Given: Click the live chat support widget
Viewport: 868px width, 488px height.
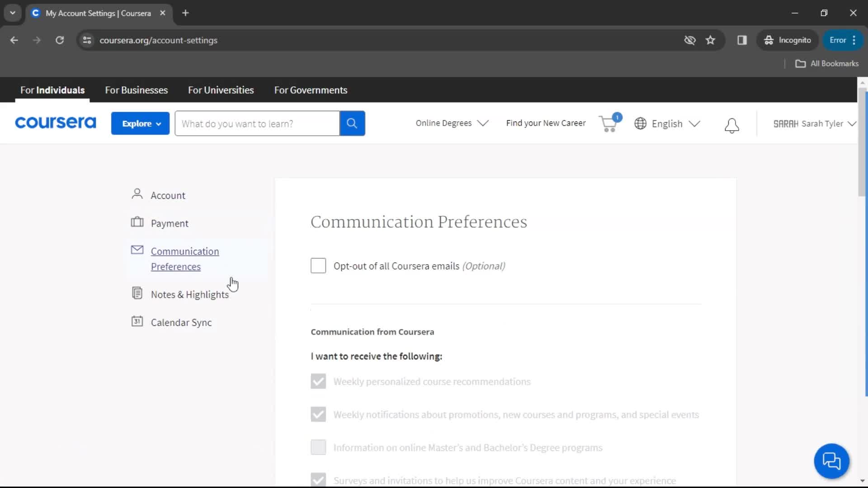Looking at the screenshot, I should click(833, 460).
